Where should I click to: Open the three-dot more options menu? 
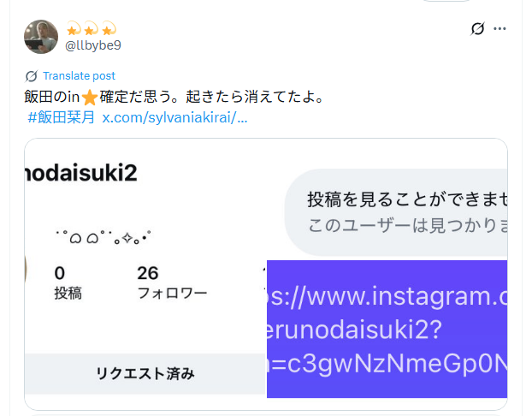(499, 28)
